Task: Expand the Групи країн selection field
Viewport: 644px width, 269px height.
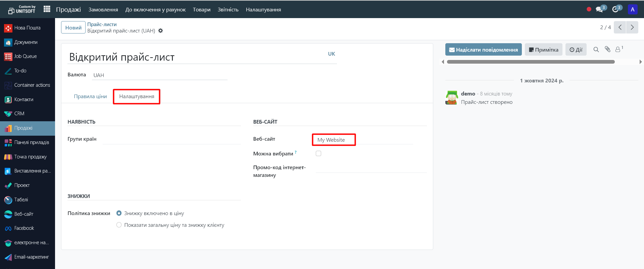Action: (171, 139)
